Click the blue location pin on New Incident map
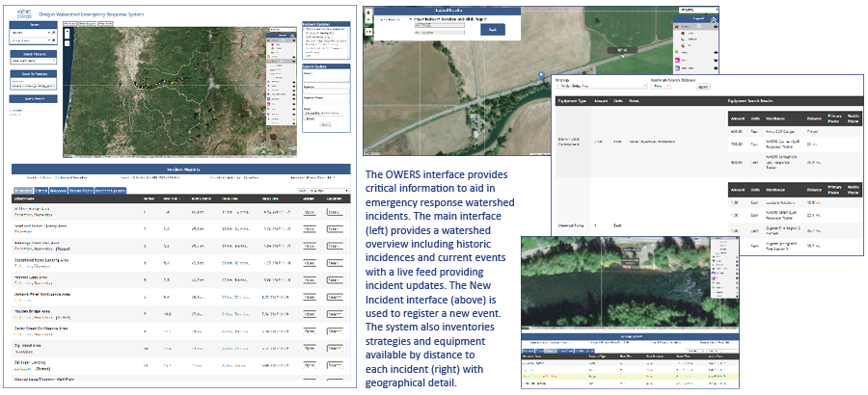 (x=541, y=75)
